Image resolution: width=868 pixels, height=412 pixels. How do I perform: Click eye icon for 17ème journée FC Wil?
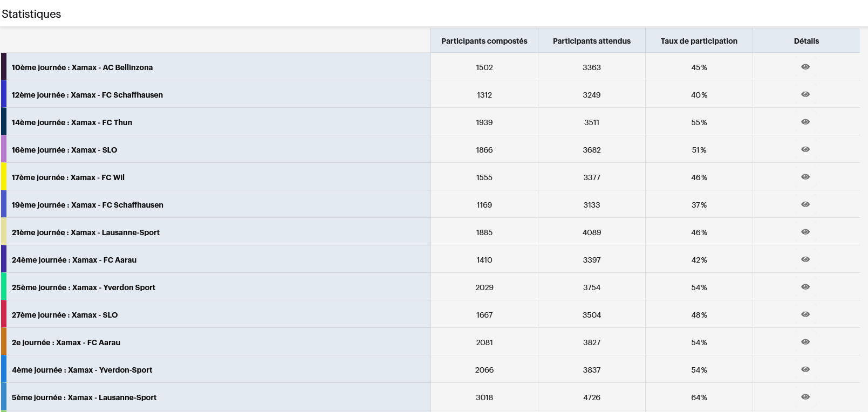pos(805,177)
